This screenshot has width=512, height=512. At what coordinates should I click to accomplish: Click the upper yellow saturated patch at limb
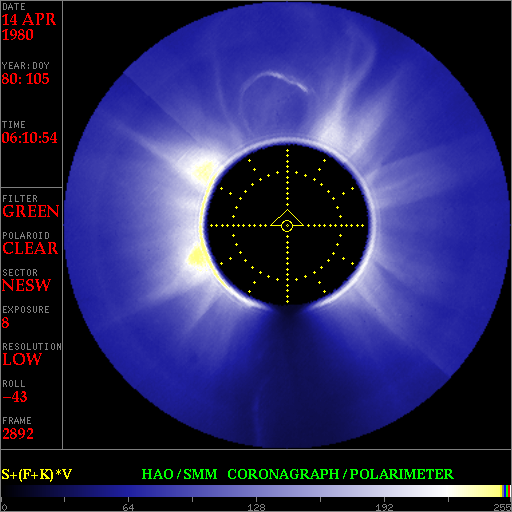click(203, 171)
